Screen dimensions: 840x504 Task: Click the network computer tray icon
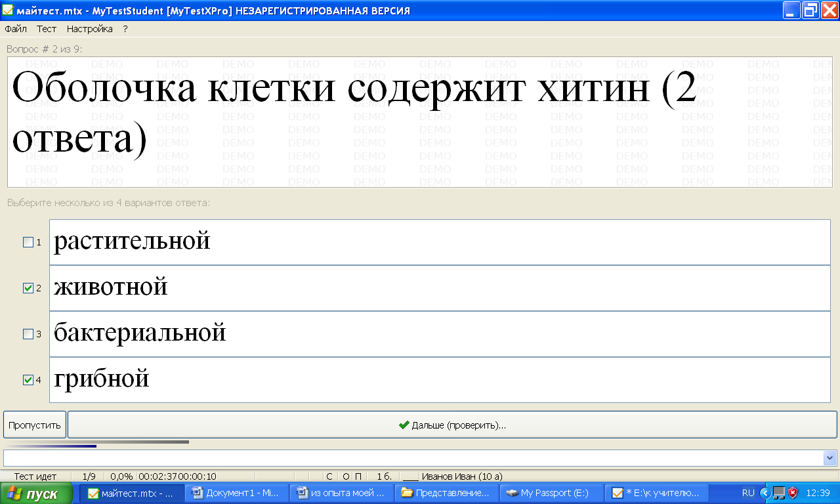[x=779, y=493]
